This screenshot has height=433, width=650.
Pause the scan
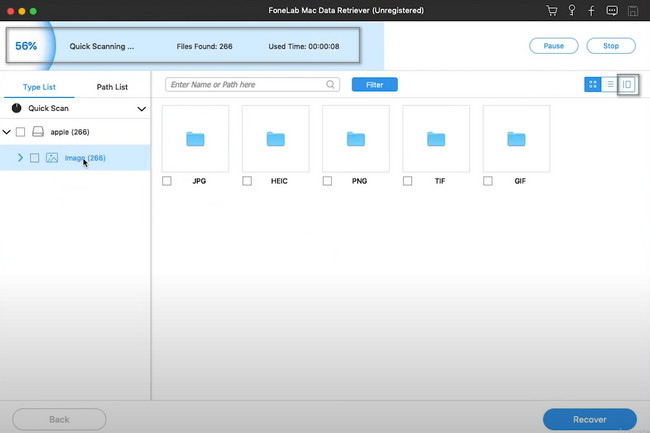553,46
